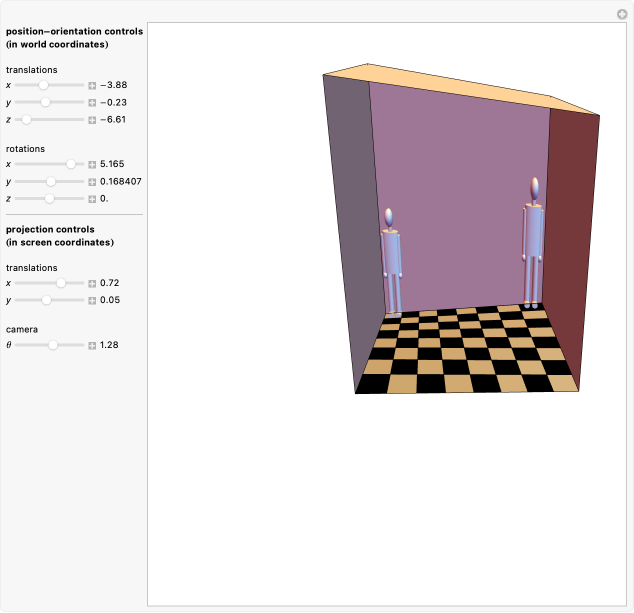The height and width of the screenshot is (613, 634).
Task: Click the rotations y slider thumb
Action: pos(50,181)
